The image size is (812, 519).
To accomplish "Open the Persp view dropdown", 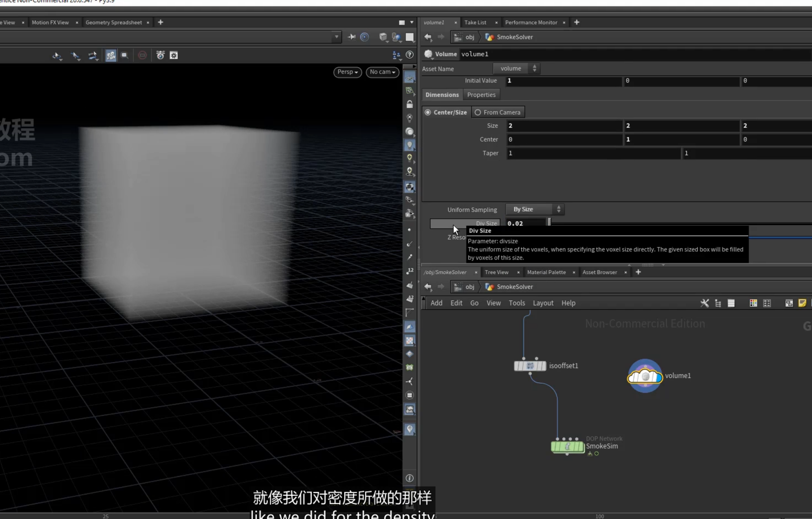I will click(x=347, y=72).
